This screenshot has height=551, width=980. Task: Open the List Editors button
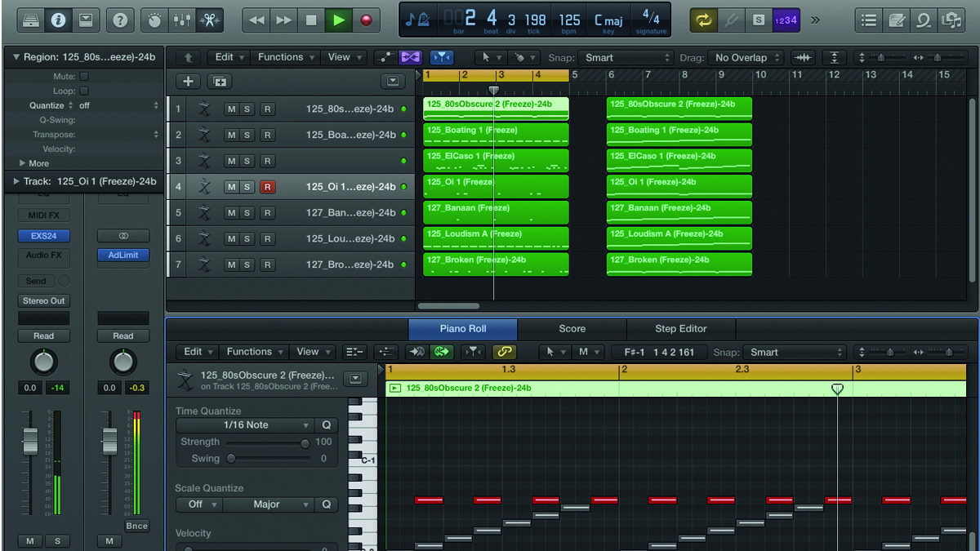[x=869, y=20]
